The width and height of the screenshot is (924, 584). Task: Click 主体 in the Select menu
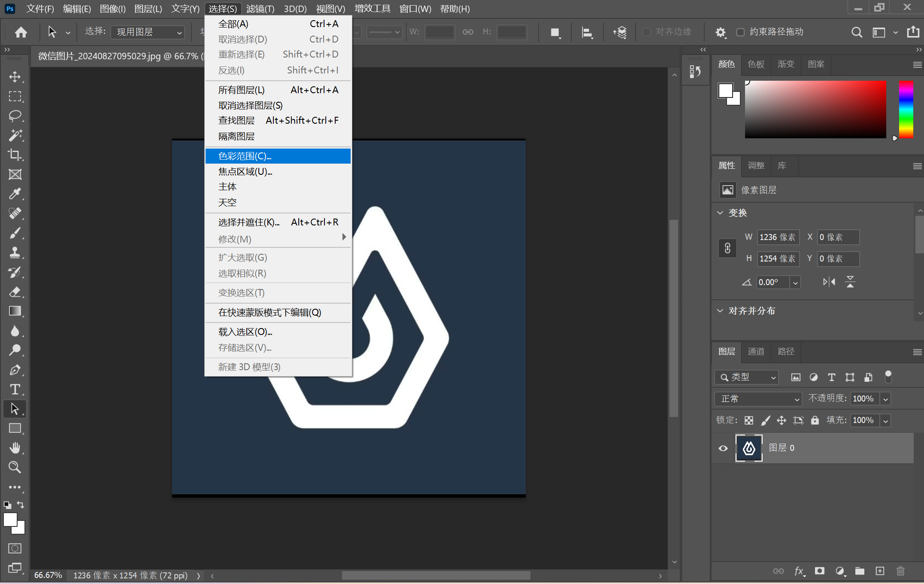(x=227, y=187)
